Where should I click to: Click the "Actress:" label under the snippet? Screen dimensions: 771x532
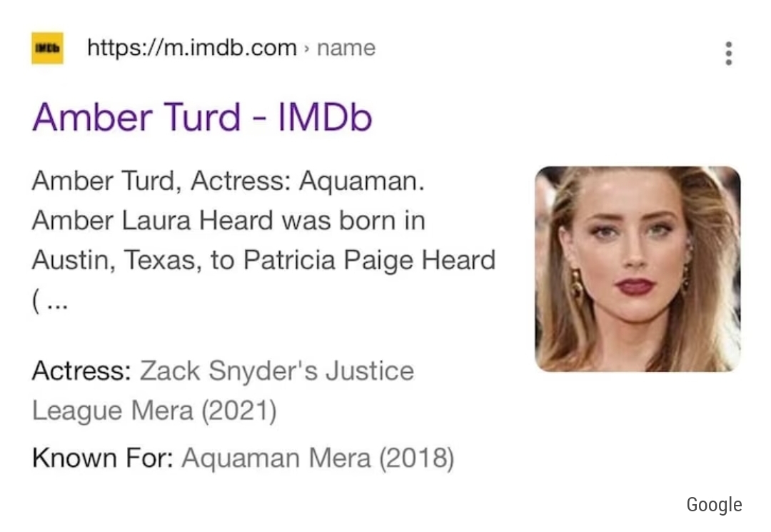pyautogui.click(x=81, y=371)
